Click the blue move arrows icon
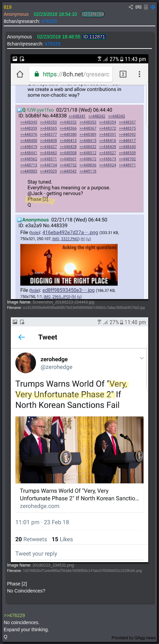The image size is (159, 644). click(153, 7)
